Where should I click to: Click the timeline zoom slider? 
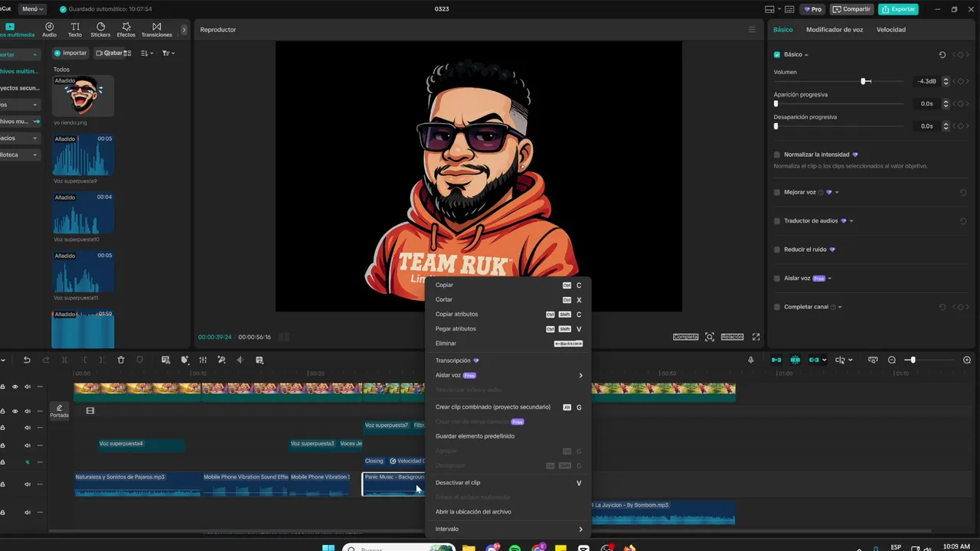(929, 360)
